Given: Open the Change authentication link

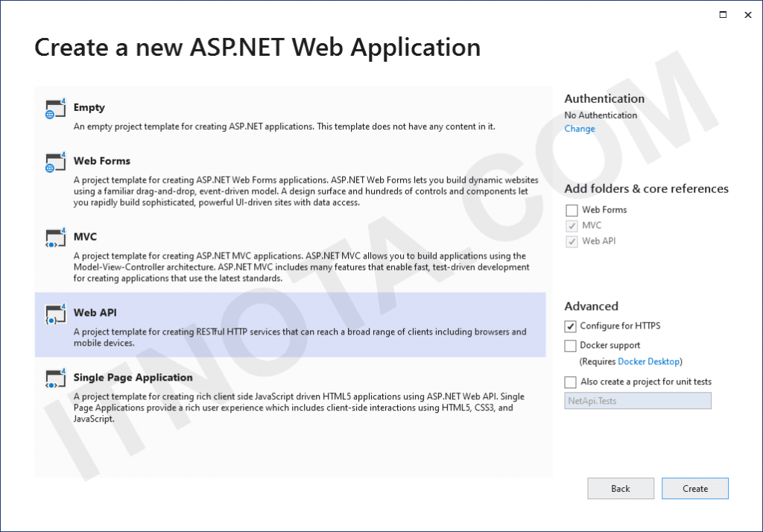Looking at the screenshot, I should tap(579, 128).
